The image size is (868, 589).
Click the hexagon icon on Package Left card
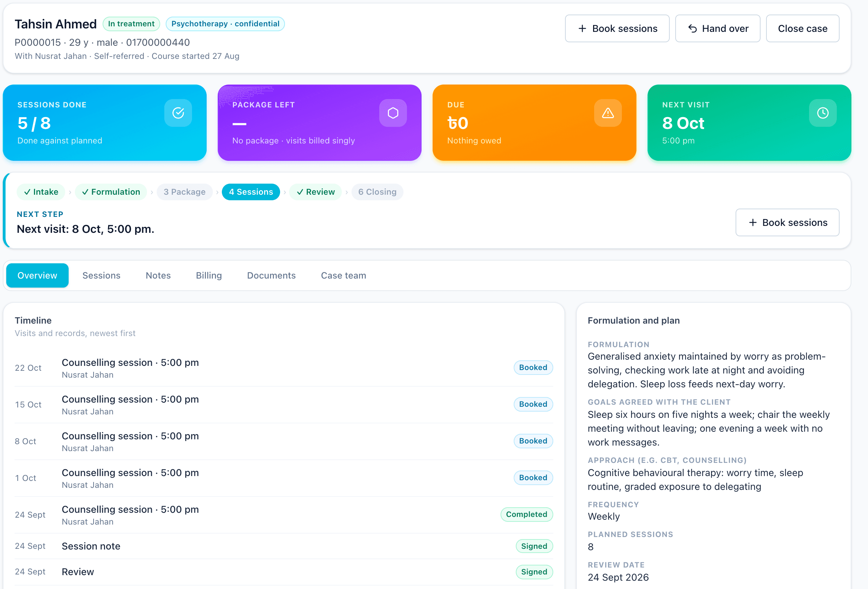(393, 113)
